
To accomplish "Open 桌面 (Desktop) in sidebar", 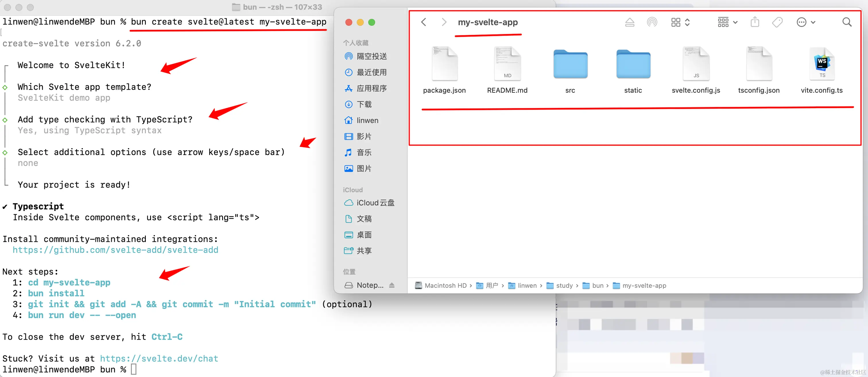I will pos(359,235).
